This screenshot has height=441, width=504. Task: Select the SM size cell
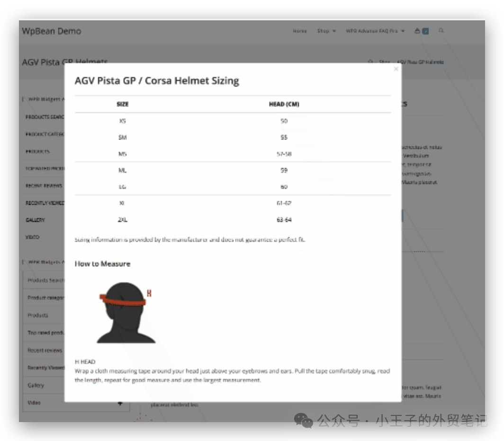(123, 138)
